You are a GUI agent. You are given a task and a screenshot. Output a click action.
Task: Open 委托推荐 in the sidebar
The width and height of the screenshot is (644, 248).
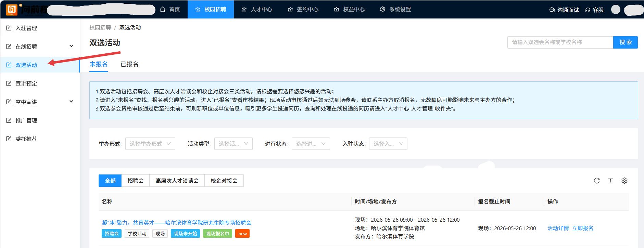click(40, 139)
